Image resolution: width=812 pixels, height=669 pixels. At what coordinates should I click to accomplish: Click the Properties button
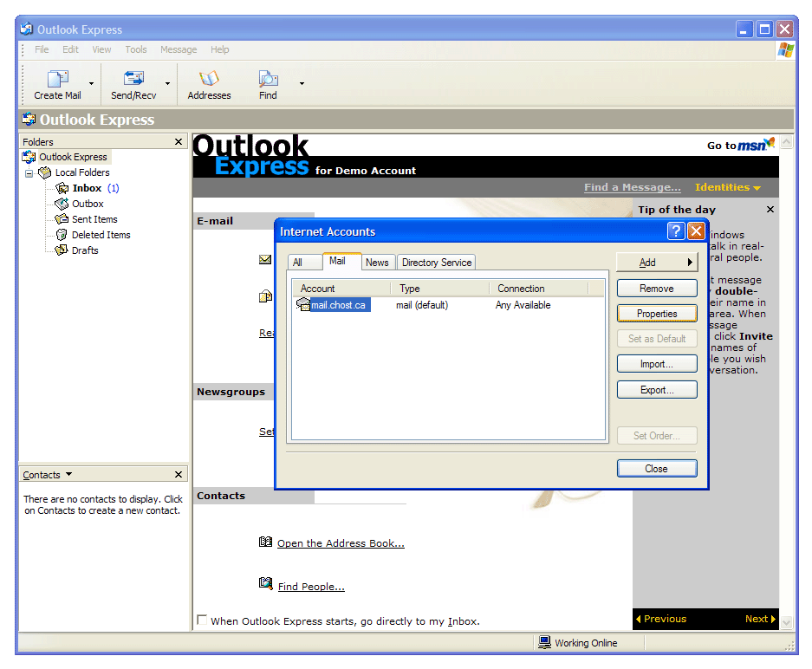[x=657, y=314]
